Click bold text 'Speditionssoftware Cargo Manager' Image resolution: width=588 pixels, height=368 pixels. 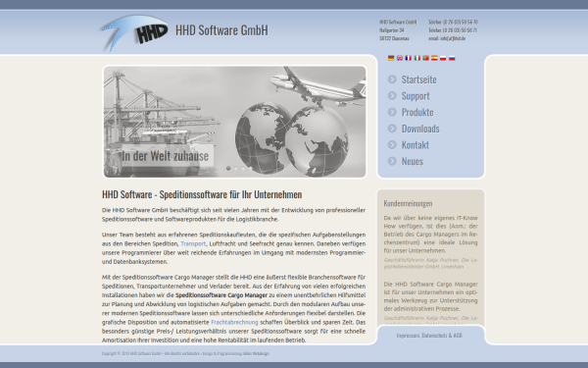221,295
